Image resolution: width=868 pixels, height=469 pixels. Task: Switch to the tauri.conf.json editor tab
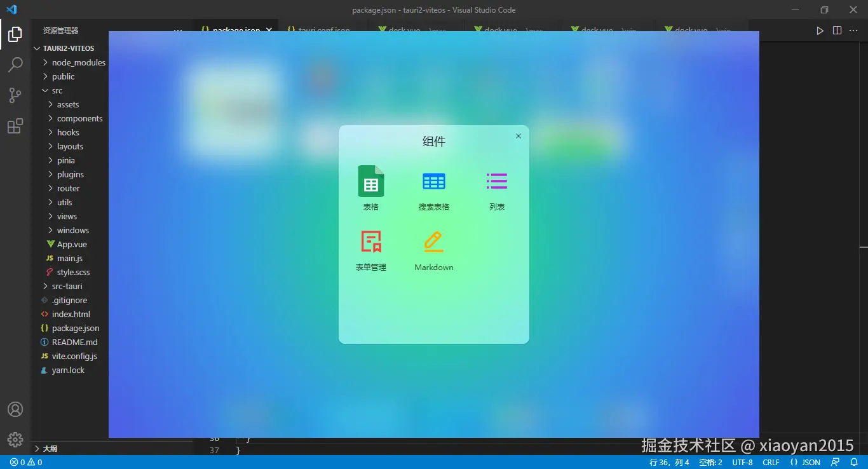[324, 30]
